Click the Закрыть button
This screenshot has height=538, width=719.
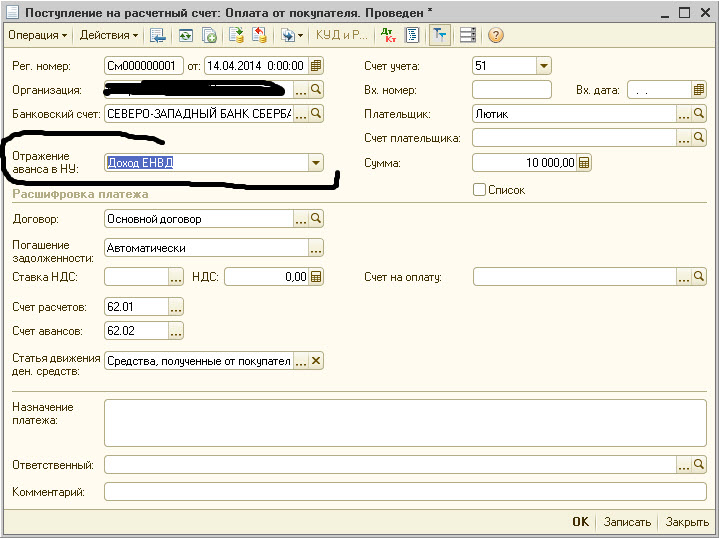click(687, 522)
